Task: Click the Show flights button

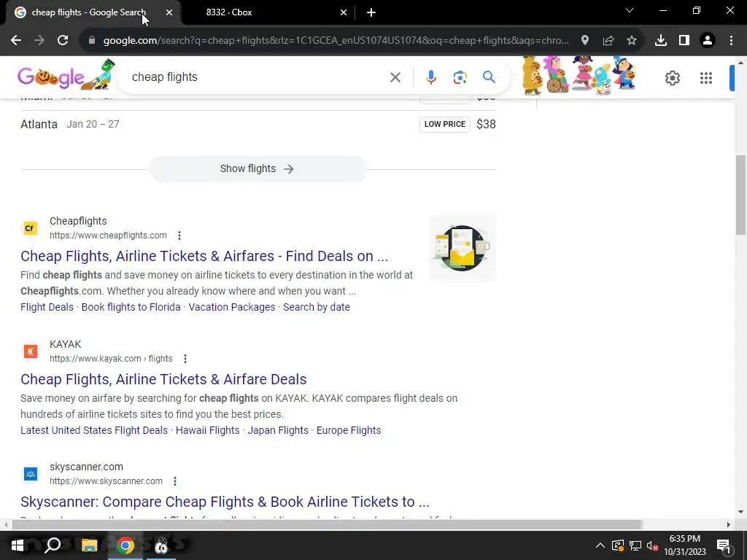Action: pyautogui.click(x=258, y=168)
